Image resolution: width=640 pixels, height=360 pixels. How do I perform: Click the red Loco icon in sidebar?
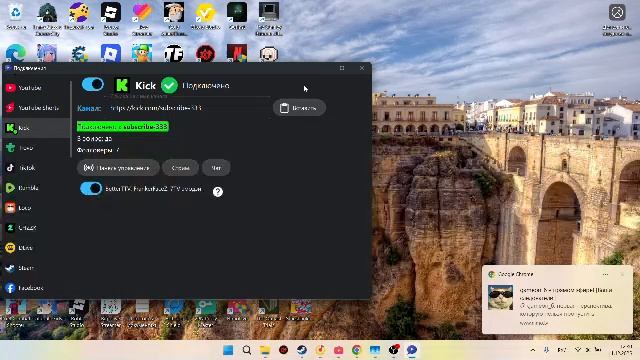point(10,208)
